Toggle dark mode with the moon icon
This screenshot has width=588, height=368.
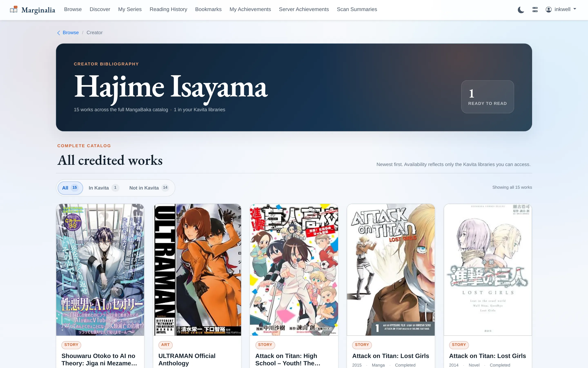tap(521, 10)
